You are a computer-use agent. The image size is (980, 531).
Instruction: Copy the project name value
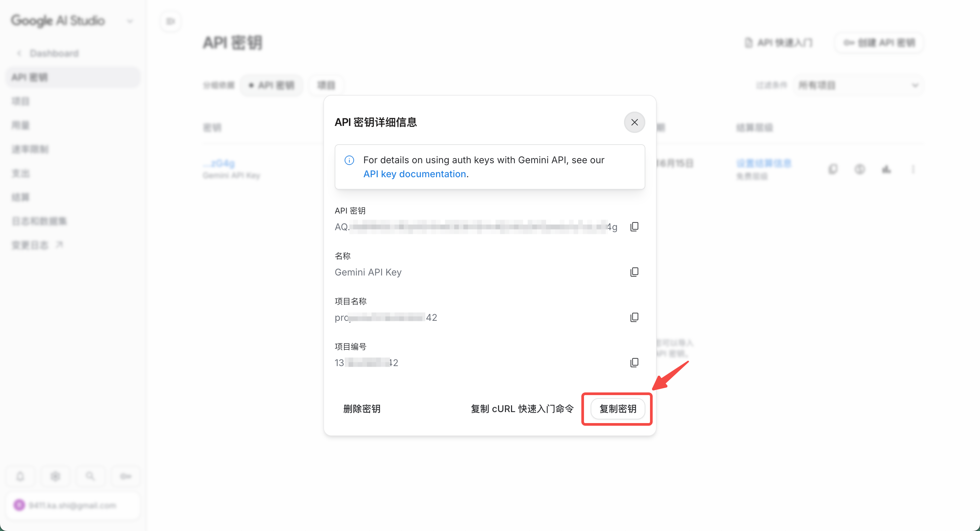click(x=634, y=317)
